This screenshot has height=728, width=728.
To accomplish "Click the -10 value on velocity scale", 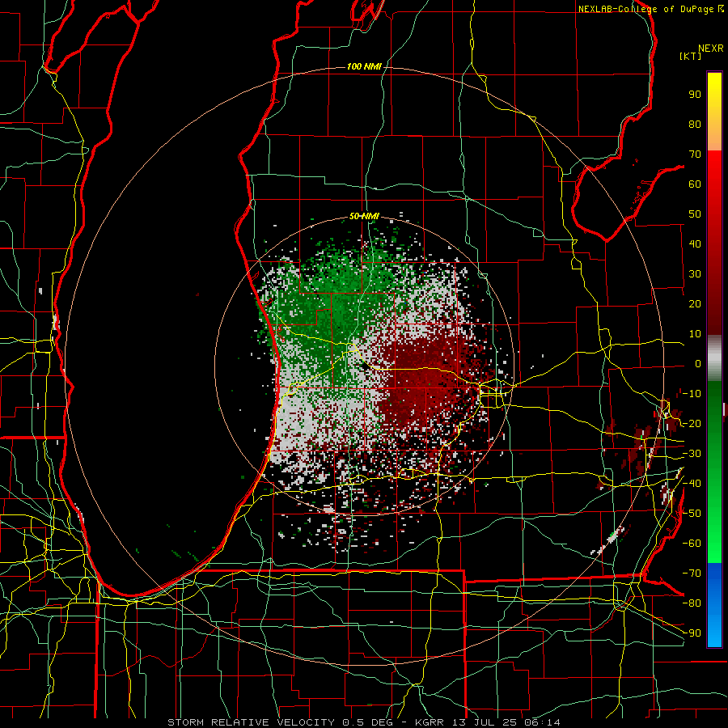I will pos(692,394).
